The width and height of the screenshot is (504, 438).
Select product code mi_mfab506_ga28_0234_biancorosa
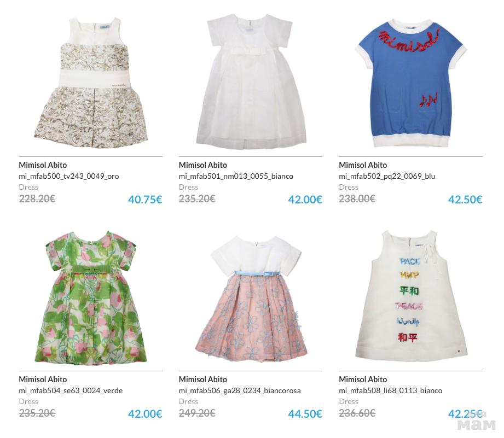click(240, 390)
